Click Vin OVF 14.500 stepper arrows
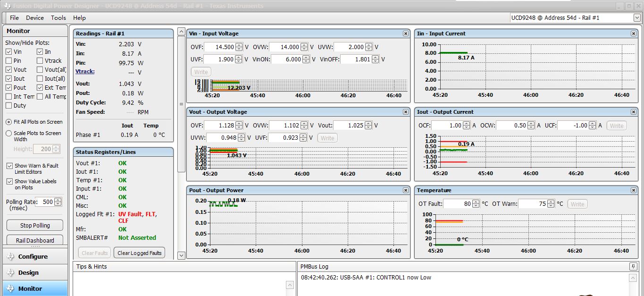Image resolution: width=644 pixels, height=296 pixels. [239, 47]
